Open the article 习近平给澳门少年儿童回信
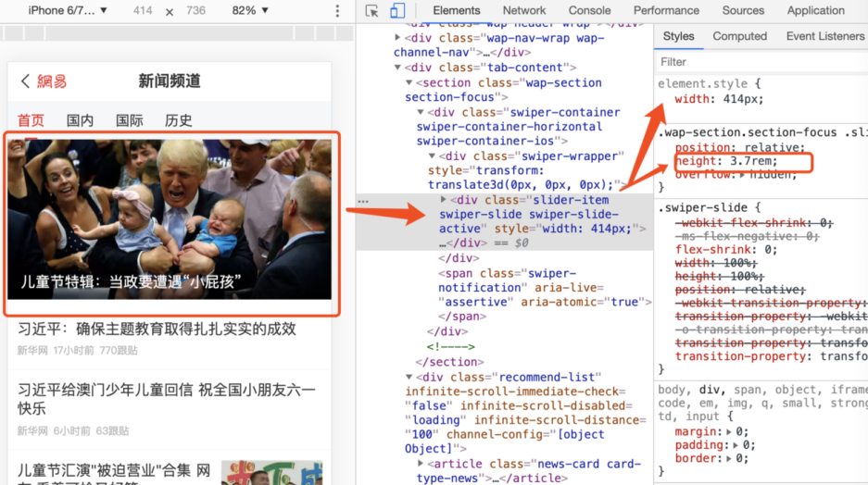The height and width of the screenshot is (485, 868). tap(167, 399)
